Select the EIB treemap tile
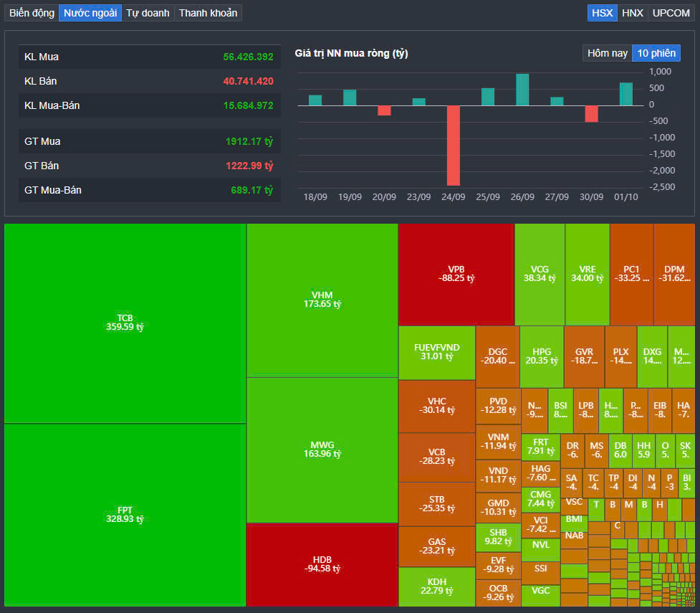Screen dimensions: 700x613 [660, 410]
